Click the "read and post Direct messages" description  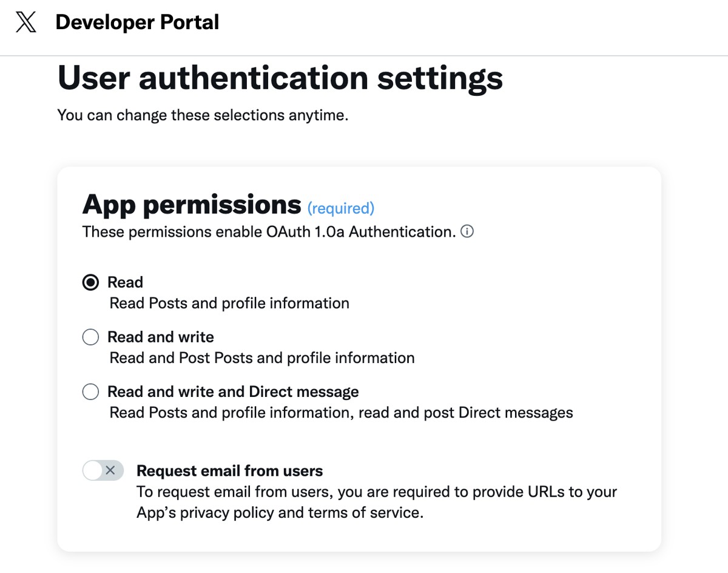pyautogui.click(x=465, y=413)
